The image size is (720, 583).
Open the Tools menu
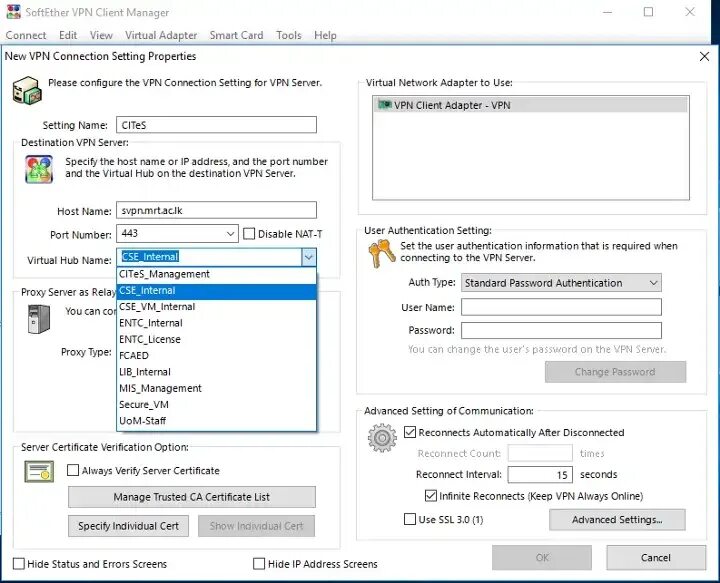289,35
